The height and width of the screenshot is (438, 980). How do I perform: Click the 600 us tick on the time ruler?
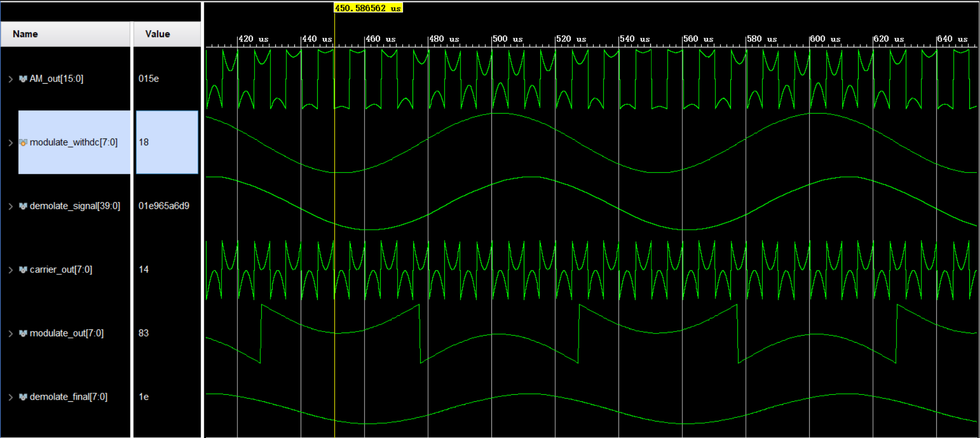826,39
